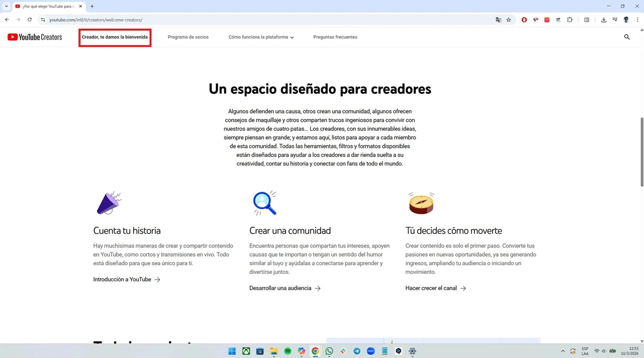Screen dimensions: 644x358
Task: Open the Chrome three-dot menu
Action: tap(638, 19)
